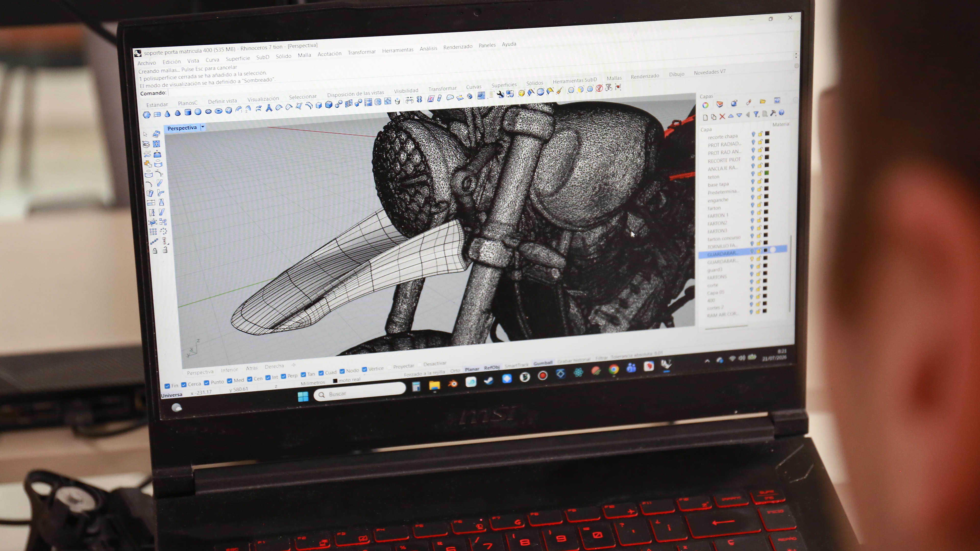The width and height of the screenshot is (980, 551).
Task: Toggle the Gumball status bar button
Action: [x=543, y=363]
